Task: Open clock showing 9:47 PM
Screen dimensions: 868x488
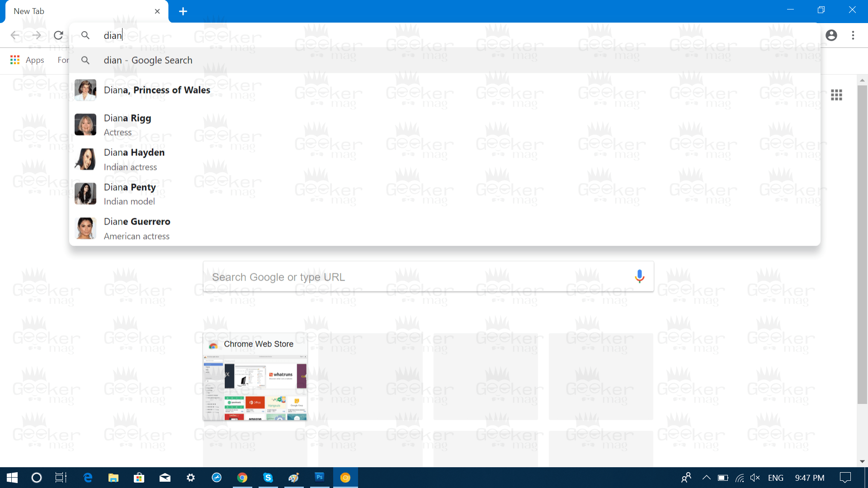Action: pos(809,478)
